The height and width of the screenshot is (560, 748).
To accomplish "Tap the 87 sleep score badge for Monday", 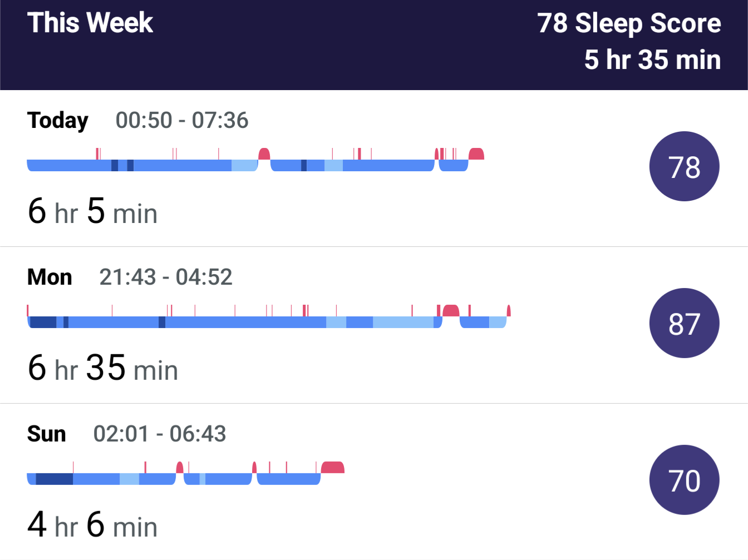I will coord(684,323).
